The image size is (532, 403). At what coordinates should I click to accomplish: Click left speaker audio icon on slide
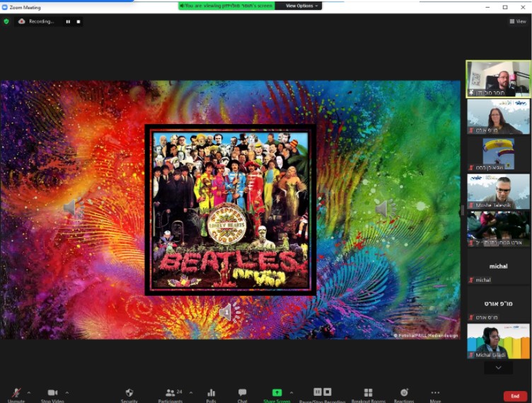click(x=73, y=207)
